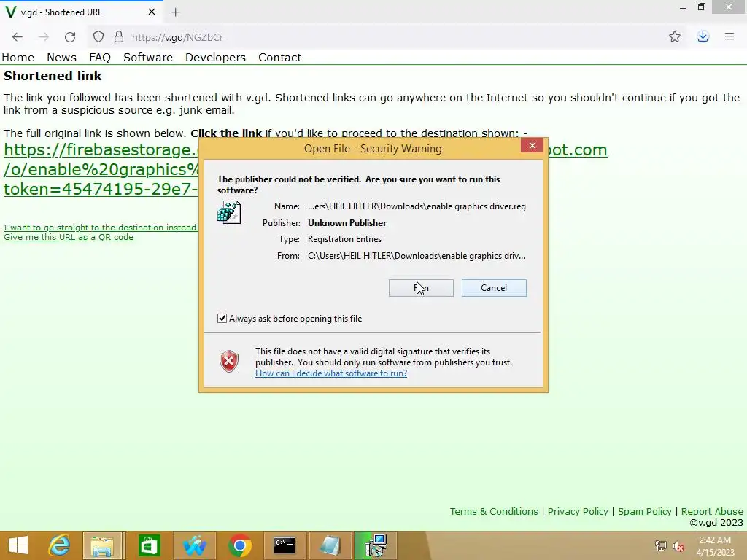Viewport: 747px width, 560px height.
Task: Click Cancel in the Security Warning dialog
Action: (x=494, y=288)
